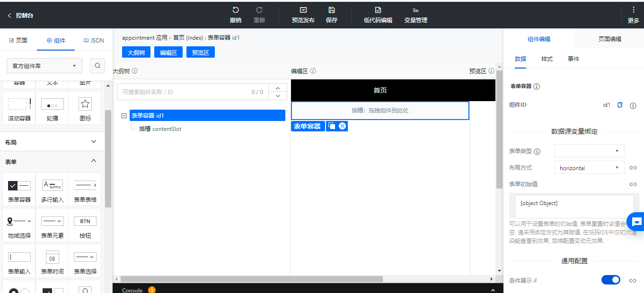The width and height of the screenshot is (644, 293).
Task: Open the 事件 sub-tab
Action: point(573,59)
